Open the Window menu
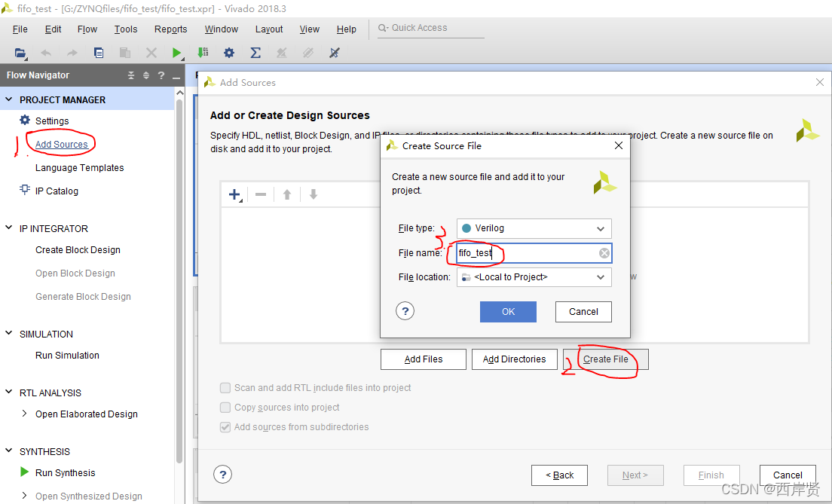Viewport: 832px width, 504px height. click(222, 29)
